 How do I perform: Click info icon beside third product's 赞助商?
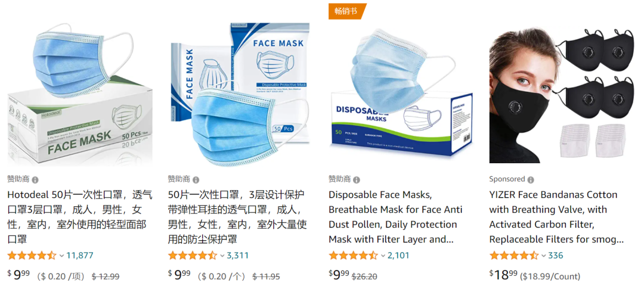[x=357, y=180]
